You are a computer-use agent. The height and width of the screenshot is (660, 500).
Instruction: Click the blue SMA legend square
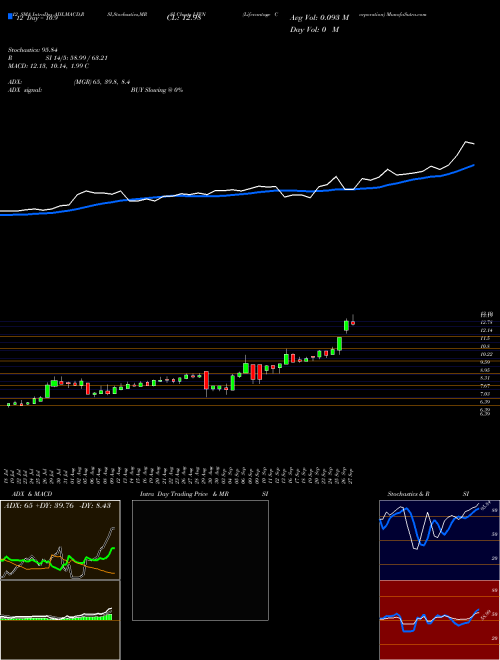click(11, 17)
